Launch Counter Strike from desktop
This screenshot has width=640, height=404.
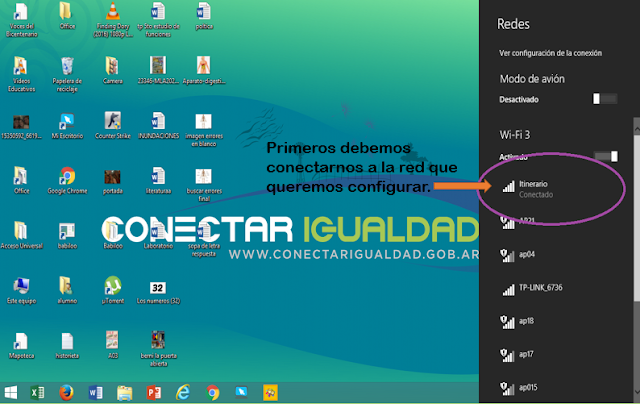point(113,126)
